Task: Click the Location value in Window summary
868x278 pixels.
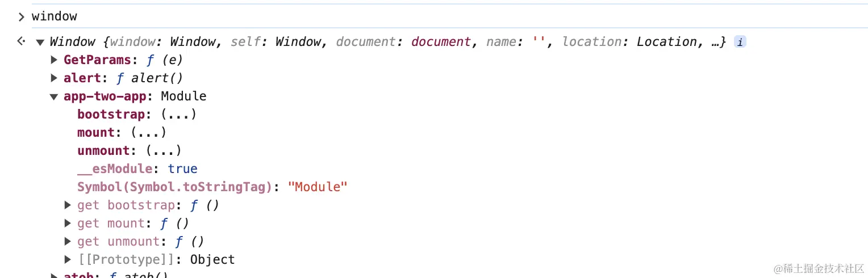Action: click(667, 42)
